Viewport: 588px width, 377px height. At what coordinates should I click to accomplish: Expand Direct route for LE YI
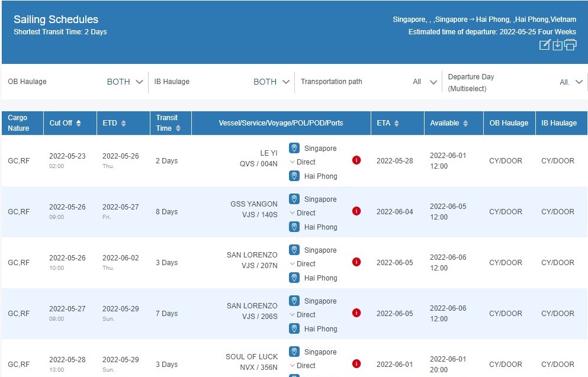point(303,162)
